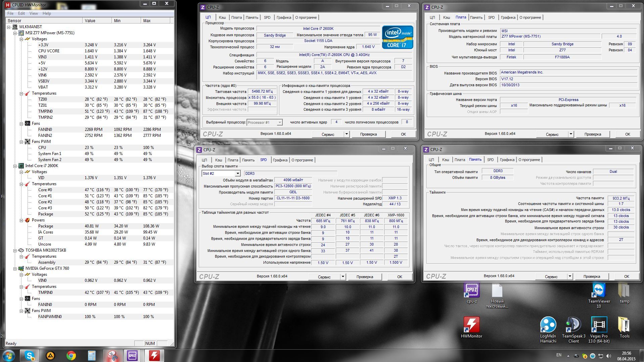Select the Package power row
Screen dimensions: 644x362
click(x=89, y=226)
